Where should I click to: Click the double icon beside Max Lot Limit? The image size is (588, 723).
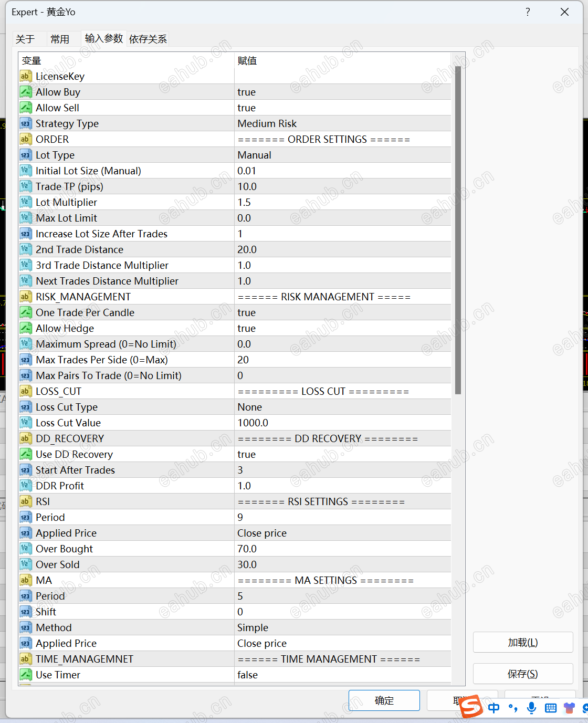[x=26, y=218]
